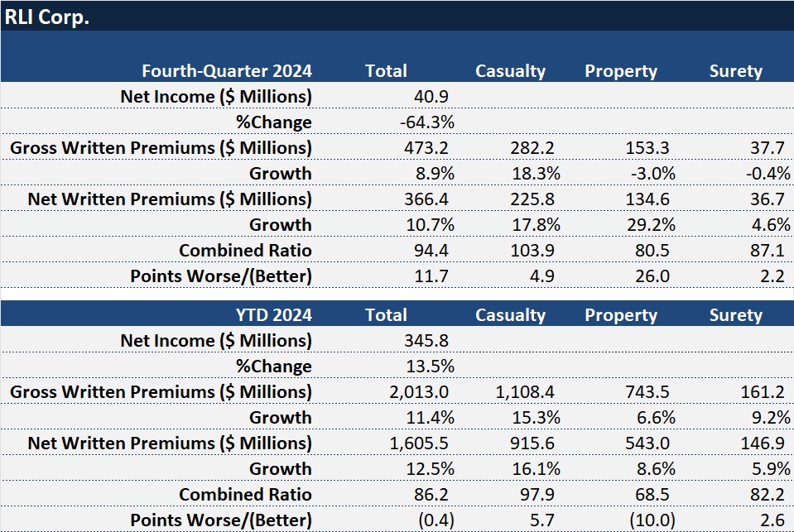Select total gross written premiums 473.2
The height and width of the screenshot is (532, 794).
426,148
